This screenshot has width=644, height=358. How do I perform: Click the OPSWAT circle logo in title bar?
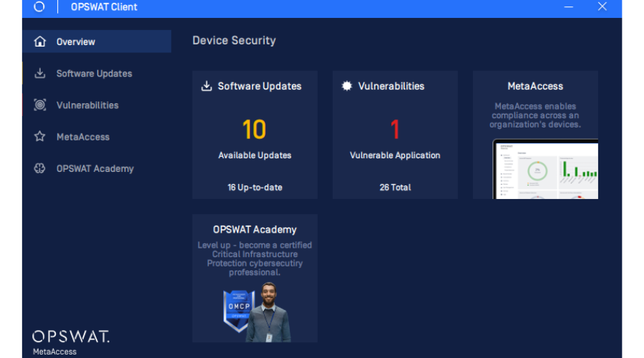(39, 6)
